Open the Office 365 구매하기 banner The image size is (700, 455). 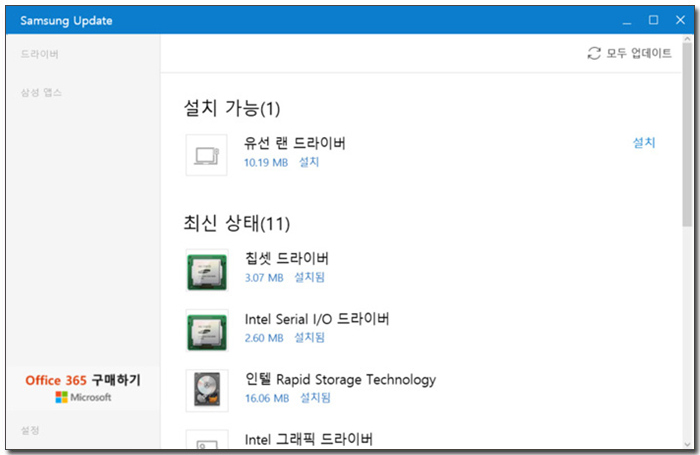[83, 388]
